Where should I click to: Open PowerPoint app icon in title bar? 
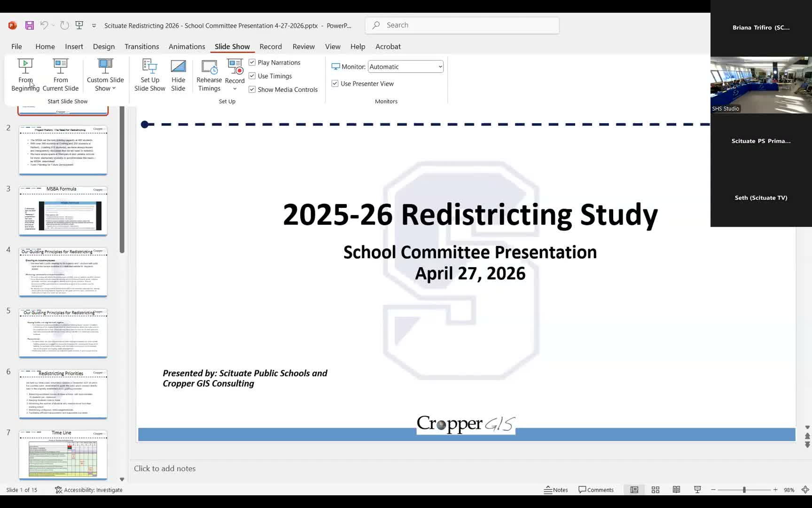tap(13, 25)
